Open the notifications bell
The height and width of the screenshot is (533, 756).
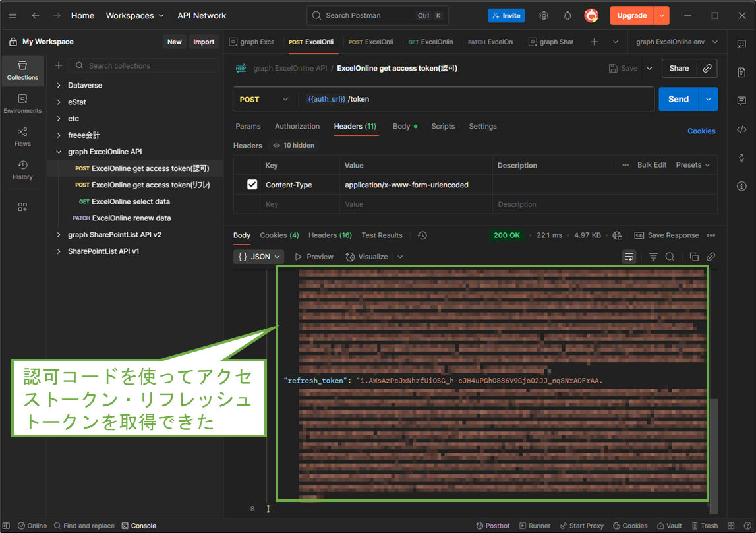pyautogui.click(x=567, y=15)
